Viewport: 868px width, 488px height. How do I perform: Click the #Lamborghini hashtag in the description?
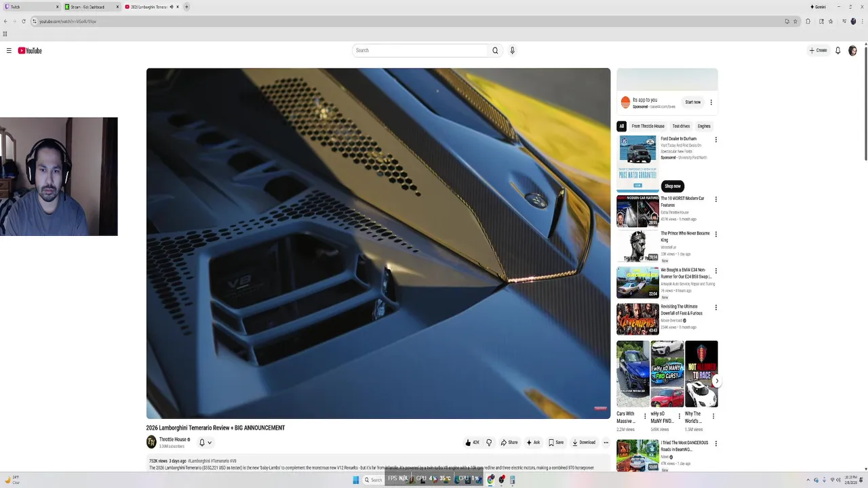tap(199, 461)
